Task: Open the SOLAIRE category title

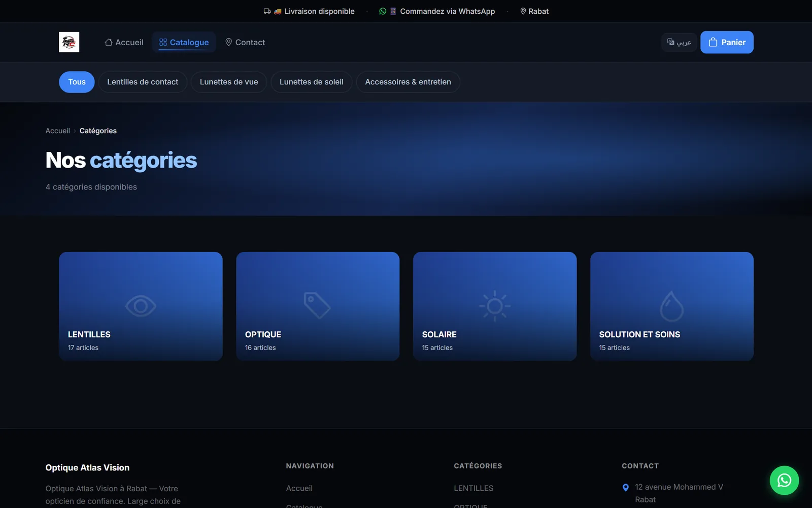Action: [x=439, y=334]
